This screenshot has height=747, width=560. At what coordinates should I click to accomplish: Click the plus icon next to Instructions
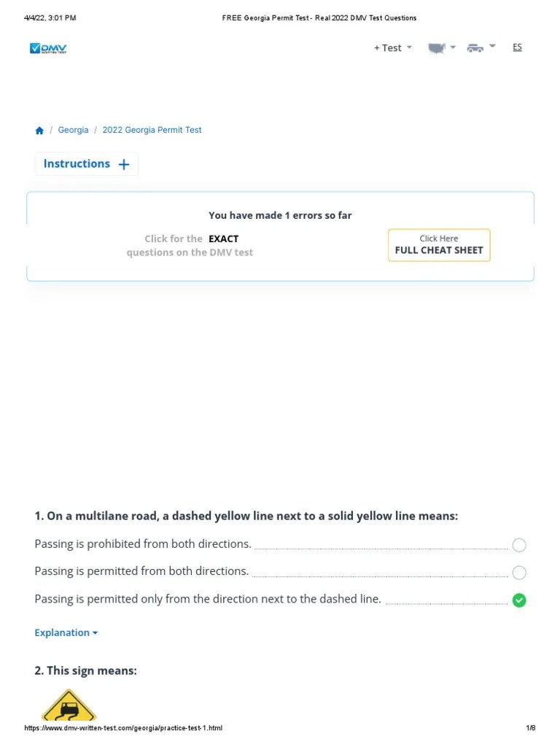pos(122,163)
